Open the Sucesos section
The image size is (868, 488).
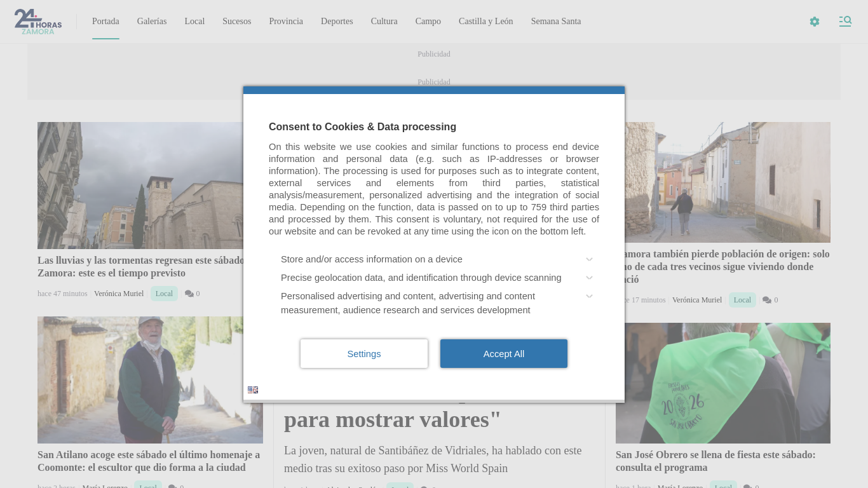[237, 22]
